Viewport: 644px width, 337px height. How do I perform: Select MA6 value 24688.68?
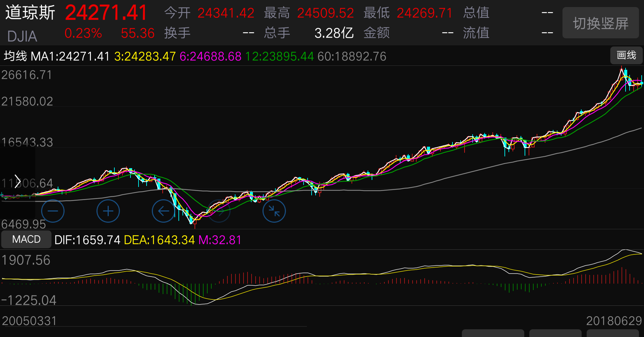pos(211,56)
